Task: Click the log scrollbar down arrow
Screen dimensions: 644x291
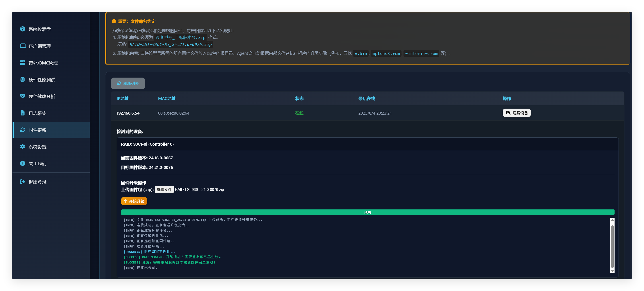Action: pos(612,271)
